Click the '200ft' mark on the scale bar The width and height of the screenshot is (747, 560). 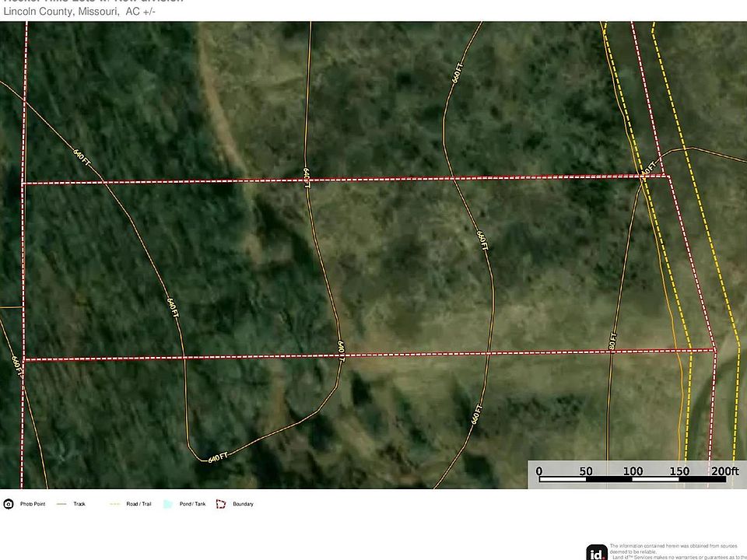pyautogui.click(x=725, y=471)
